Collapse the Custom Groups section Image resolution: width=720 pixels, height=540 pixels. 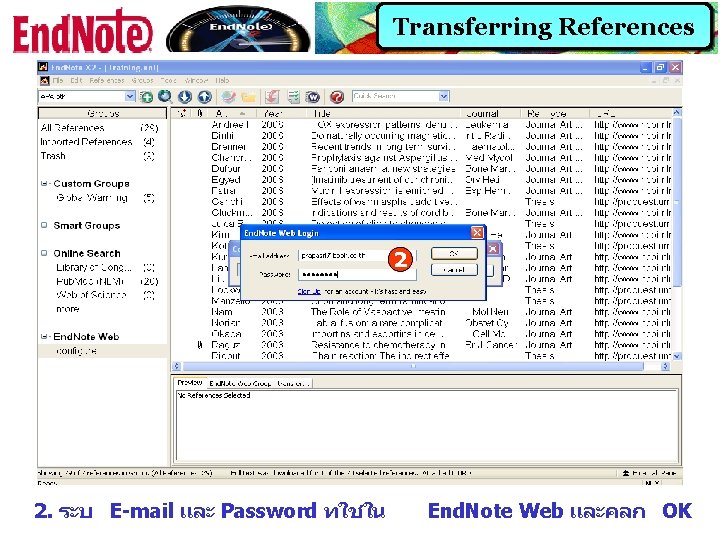[44, 184]
